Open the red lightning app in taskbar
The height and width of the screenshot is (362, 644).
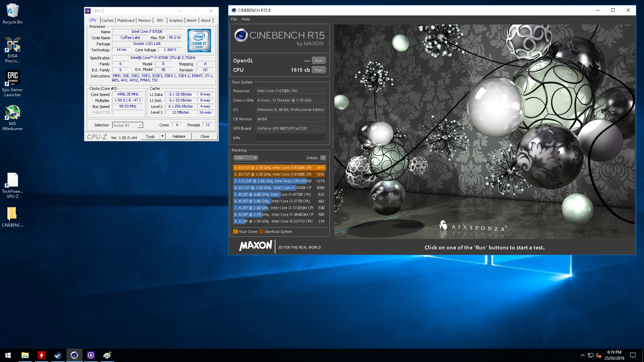41,355
